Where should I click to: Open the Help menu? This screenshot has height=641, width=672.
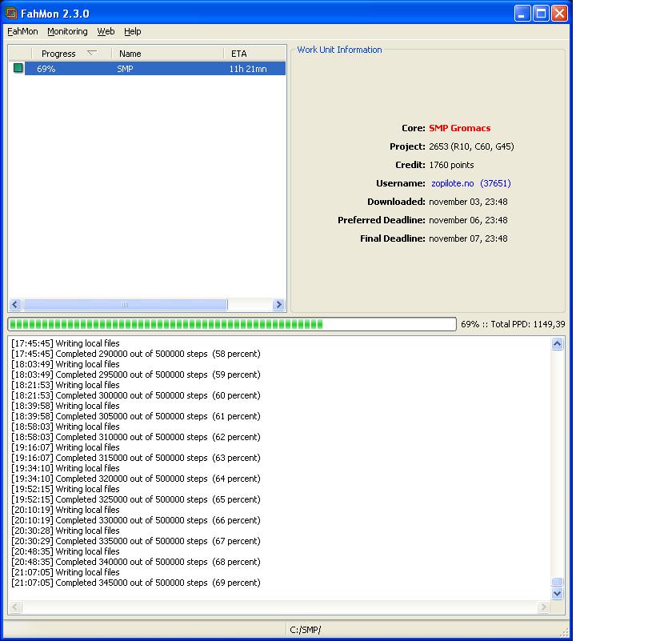[133, 31]
